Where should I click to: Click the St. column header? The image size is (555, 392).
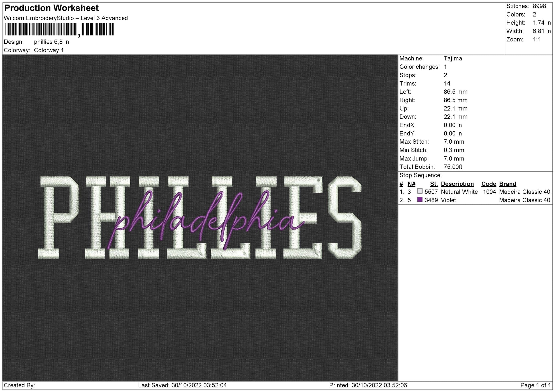tap(434, 184)
